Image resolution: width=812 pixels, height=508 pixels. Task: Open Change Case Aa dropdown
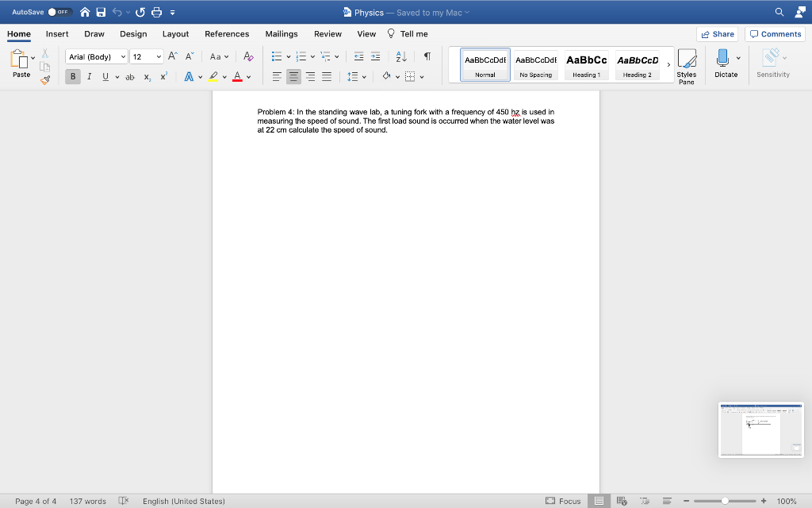[219, 56]
